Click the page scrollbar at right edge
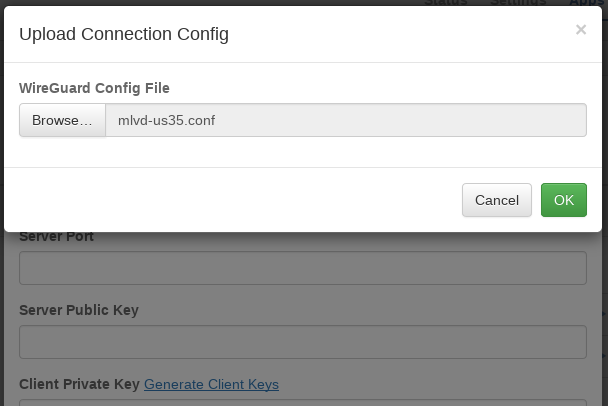 (x=604, y=300)
